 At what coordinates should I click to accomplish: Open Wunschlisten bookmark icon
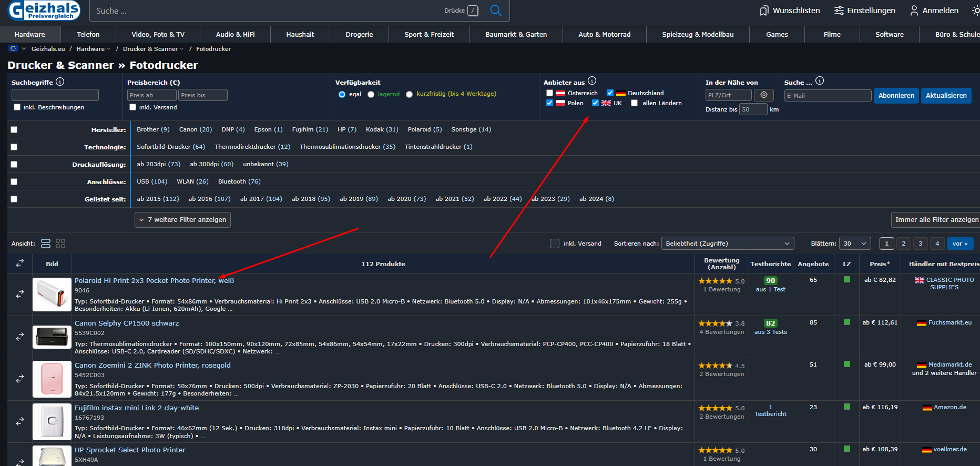pos(764,11)
